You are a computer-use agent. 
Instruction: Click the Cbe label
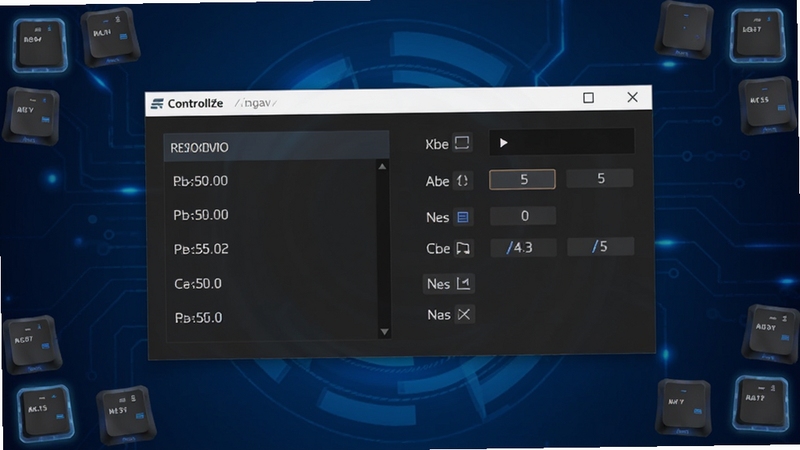pyautogui.click(x=438, y=248)
